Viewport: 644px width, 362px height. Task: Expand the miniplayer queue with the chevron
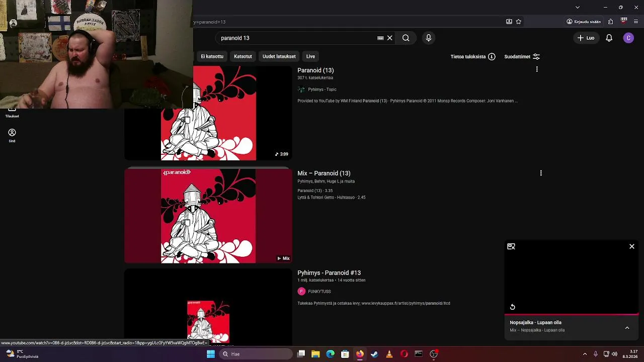(627, 328)
